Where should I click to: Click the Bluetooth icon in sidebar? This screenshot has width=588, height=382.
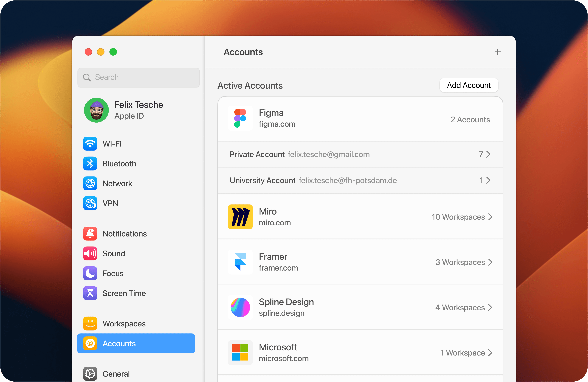[90, 163]
